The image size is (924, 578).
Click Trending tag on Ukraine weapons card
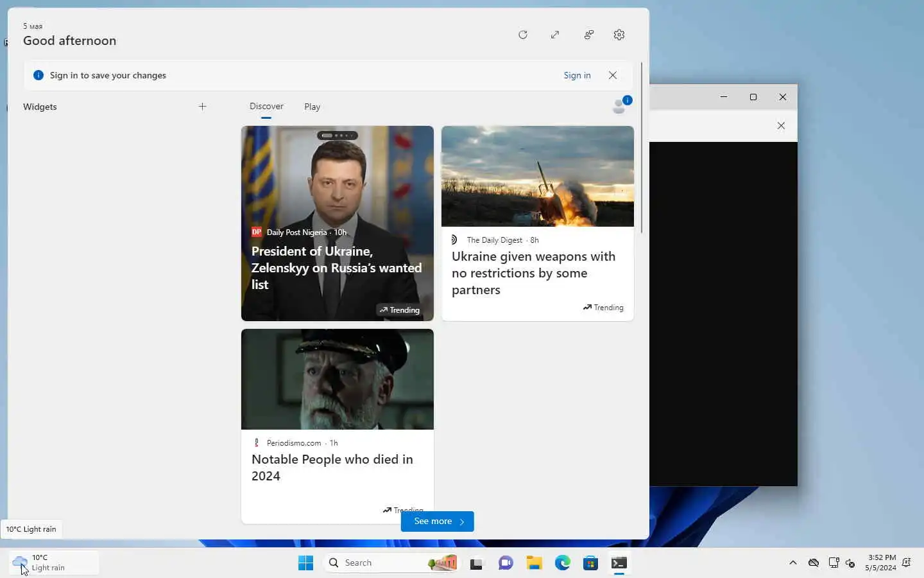click(603, 308)
